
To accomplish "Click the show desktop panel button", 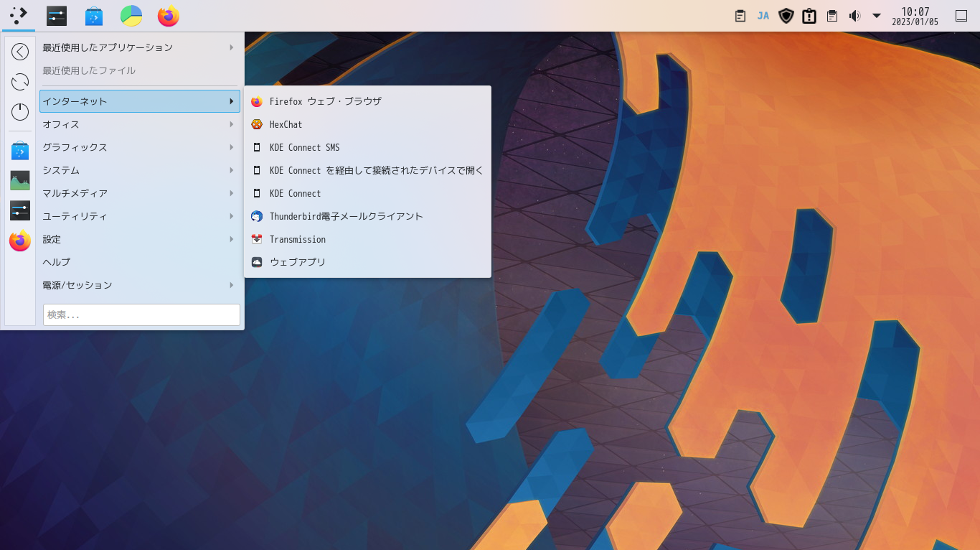I will pyautogui.click(x=961, y=16).
